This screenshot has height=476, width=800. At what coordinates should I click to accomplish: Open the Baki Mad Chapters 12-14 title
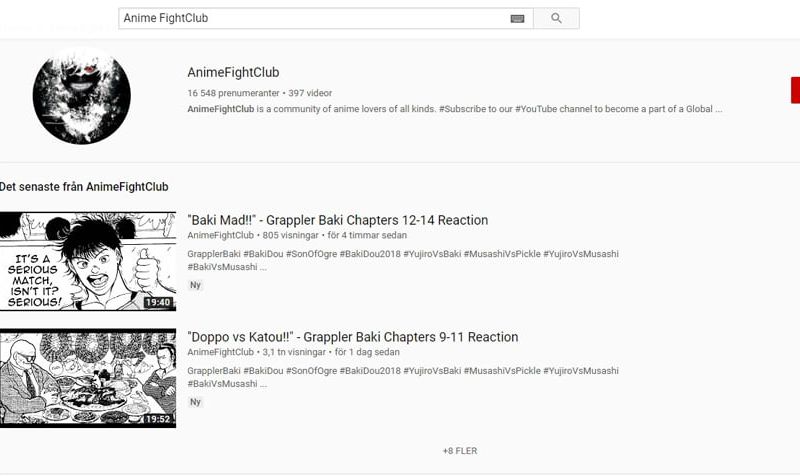338,220
